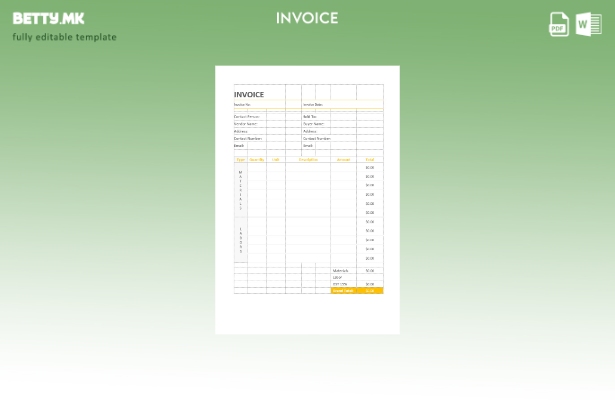Image resolution: width=615 pixels, height=400 pixels.
Task: Select the vertical LABOR section label
Action: pos(240,240)
